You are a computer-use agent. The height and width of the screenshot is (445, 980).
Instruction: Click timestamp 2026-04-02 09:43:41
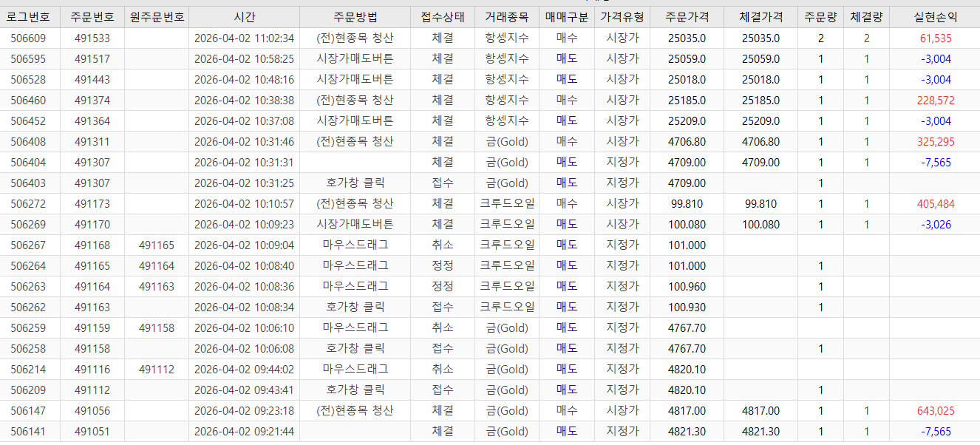[244, 390]
